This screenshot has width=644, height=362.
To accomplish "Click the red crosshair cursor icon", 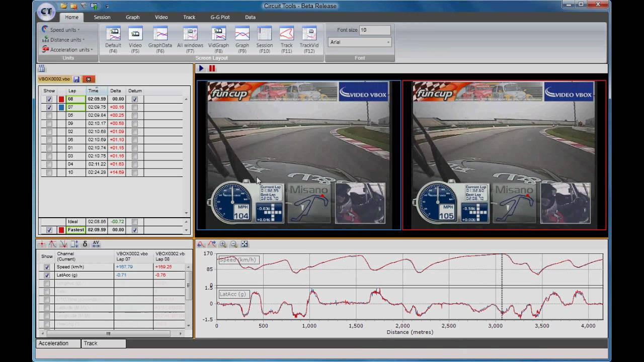I will (x=42, y=244).
